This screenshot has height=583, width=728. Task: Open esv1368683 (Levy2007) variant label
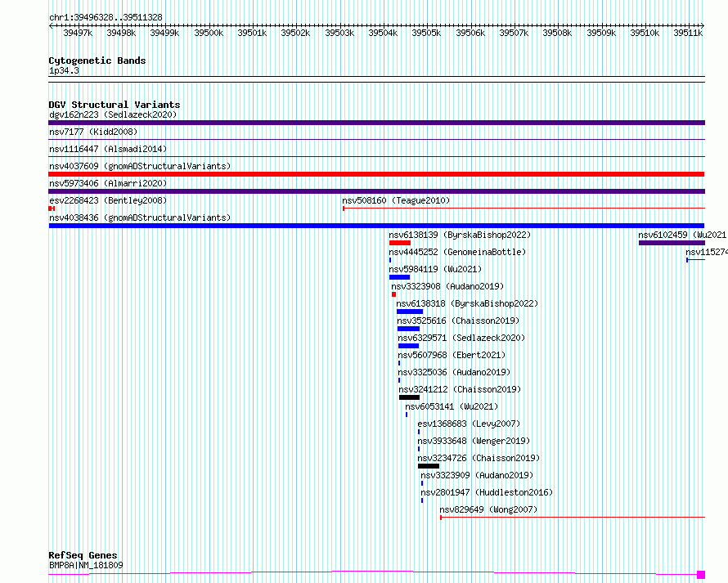[469, 424]
